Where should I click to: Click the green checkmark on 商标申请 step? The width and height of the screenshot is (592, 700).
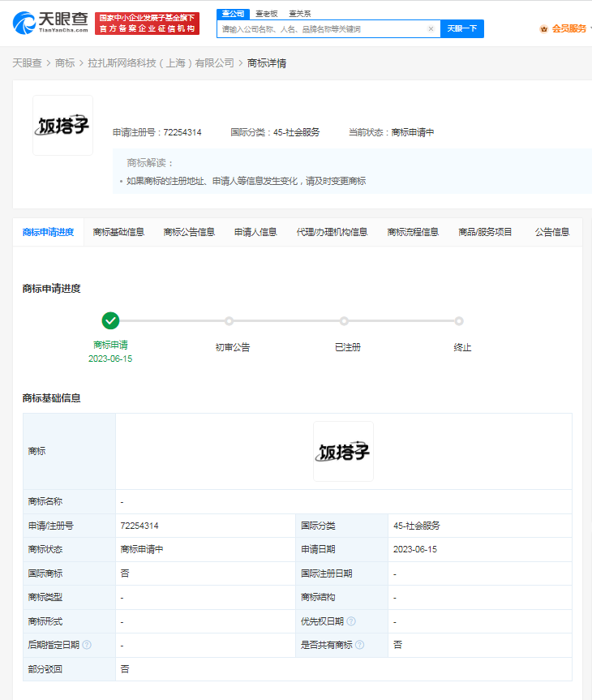pos(110,320)
